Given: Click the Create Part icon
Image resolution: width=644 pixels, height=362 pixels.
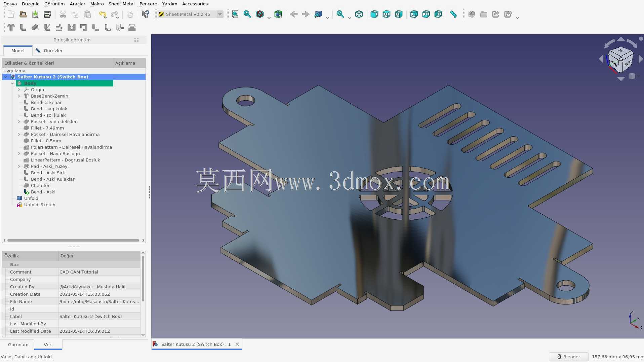Looking at the screenshot, I should 472,14.
